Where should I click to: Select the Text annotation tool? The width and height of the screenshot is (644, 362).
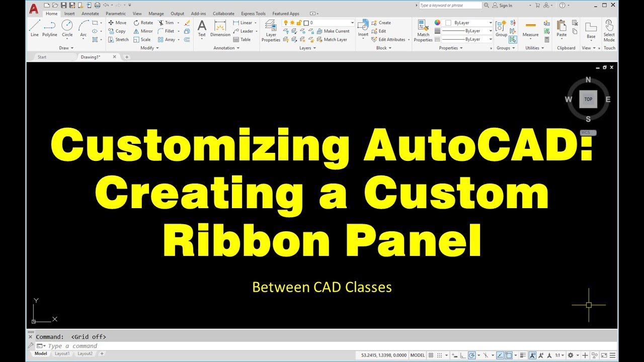pyautogui.click(x=202, y=28)
